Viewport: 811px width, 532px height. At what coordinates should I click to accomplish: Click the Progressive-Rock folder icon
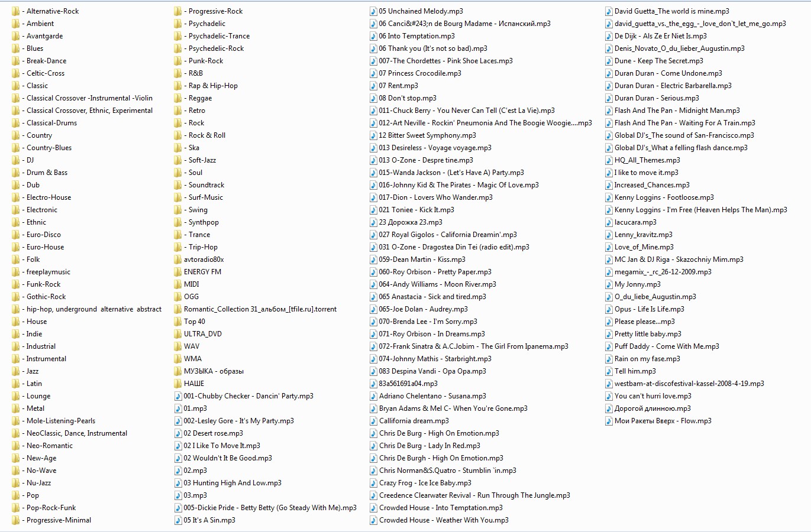pyautogui.click(x=177, y=11)
